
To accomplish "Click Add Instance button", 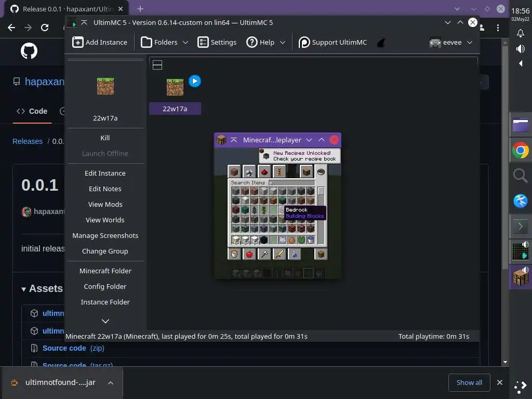I will pyautogui.click(x=100, y=43).
